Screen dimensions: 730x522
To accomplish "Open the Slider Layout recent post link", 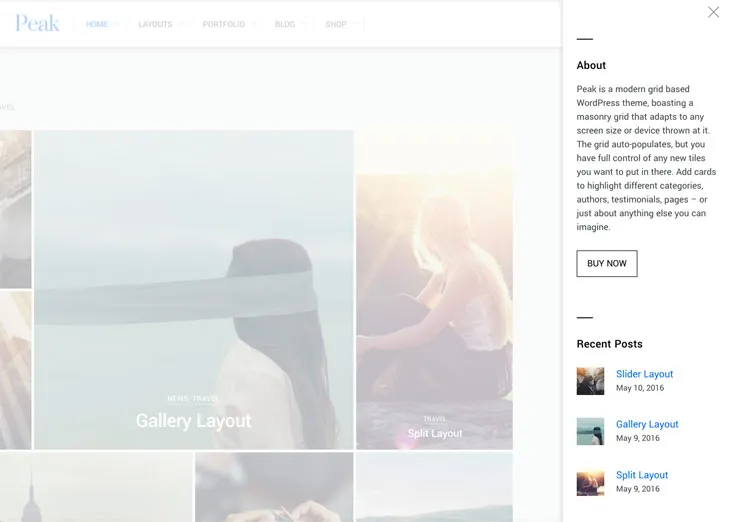I will pyautogui.click(x=644, y=374).
